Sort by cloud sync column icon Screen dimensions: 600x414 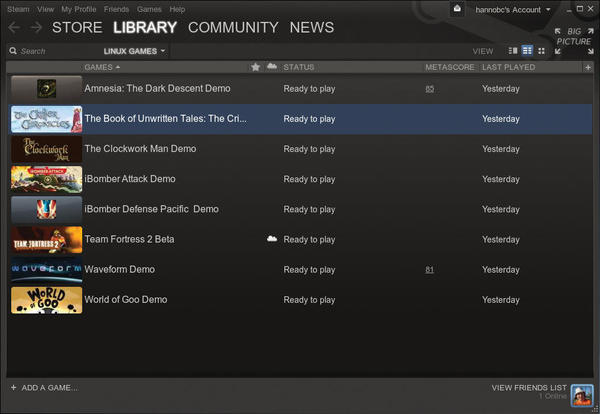(x=272, y=67)
